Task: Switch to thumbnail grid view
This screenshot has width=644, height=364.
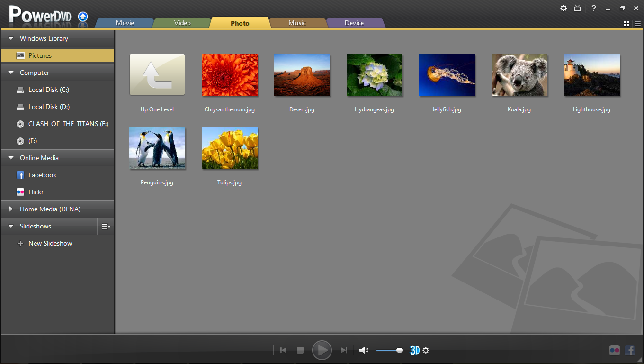Action: click(626, 24)
